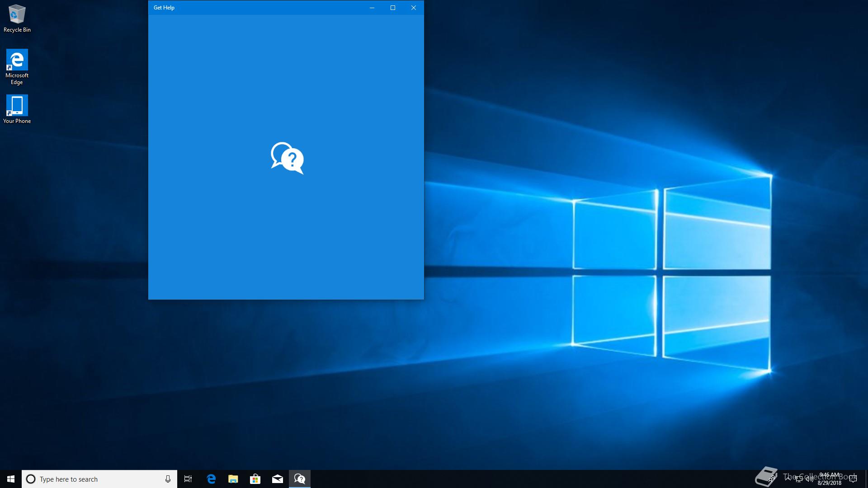The width and height of the screenshot is (868, 488).
Task: Click the Show desktop strip
Action: (867, 479)
